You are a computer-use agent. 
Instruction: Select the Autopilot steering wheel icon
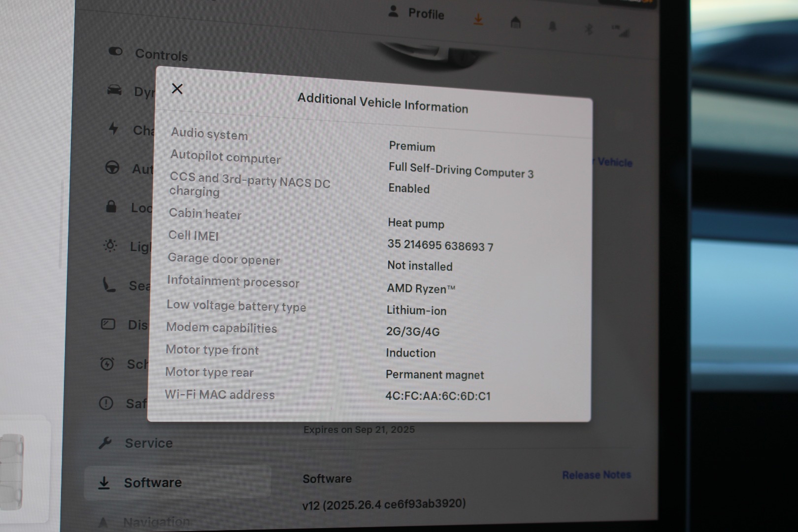click(112, 167)
